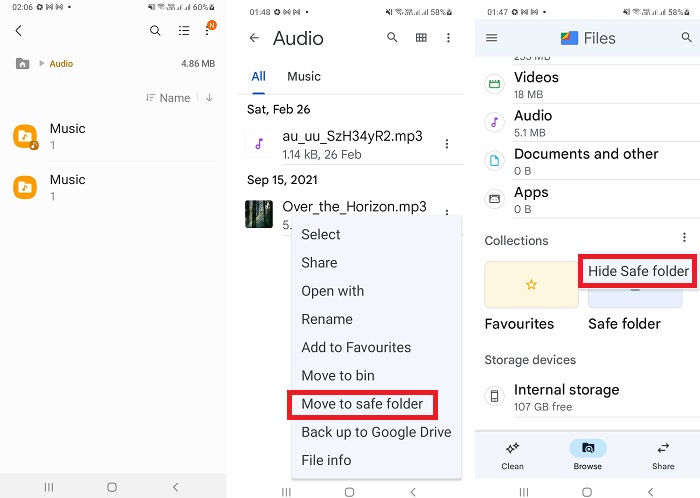The image size is (700, 498).
Task: Choose Select from context menu
Action: [321, 234]
